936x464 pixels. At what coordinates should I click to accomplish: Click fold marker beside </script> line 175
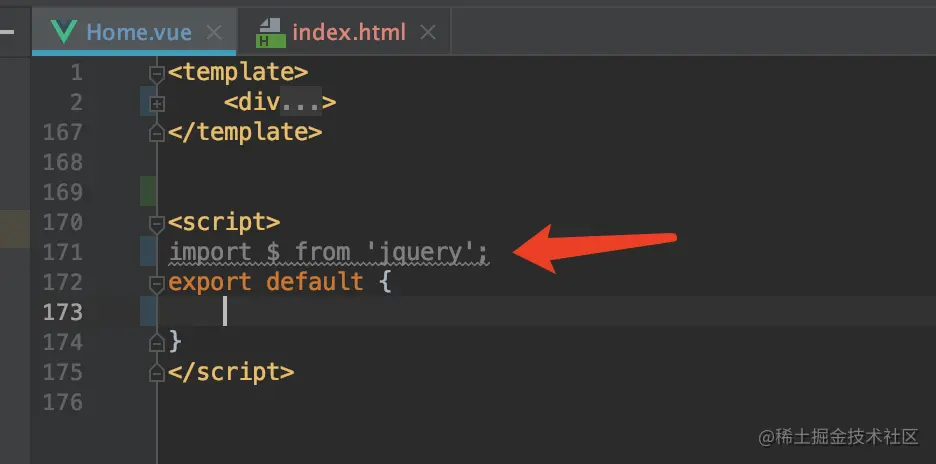click(156, 373)
